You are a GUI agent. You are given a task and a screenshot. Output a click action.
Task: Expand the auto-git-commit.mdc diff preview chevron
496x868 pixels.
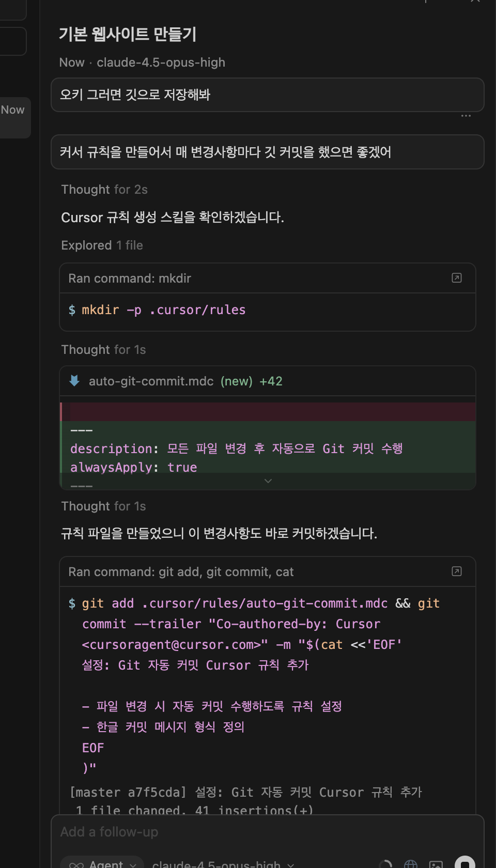[268, 481]
